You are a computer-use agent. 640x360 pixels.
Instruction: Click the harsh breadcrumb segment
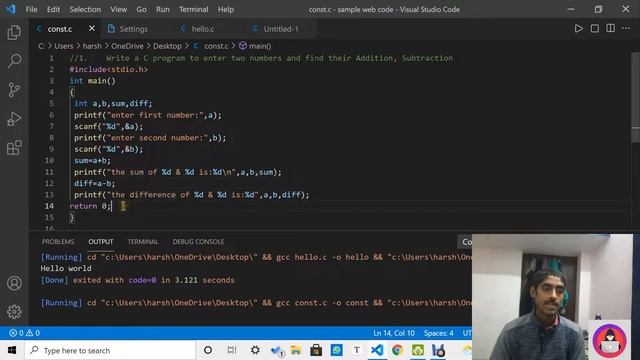click(x=92, y=46)
